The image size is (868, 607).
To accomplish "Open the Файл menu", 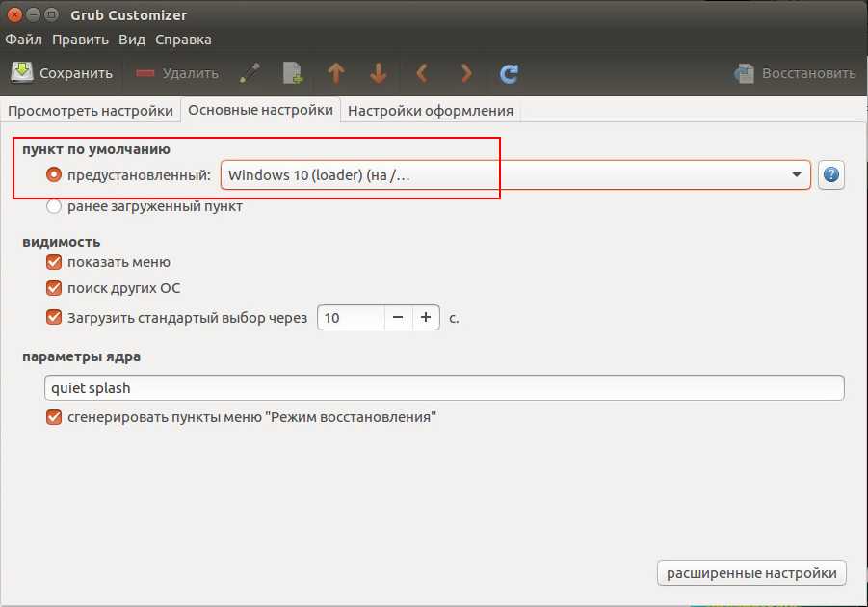I will pos(24,40).
